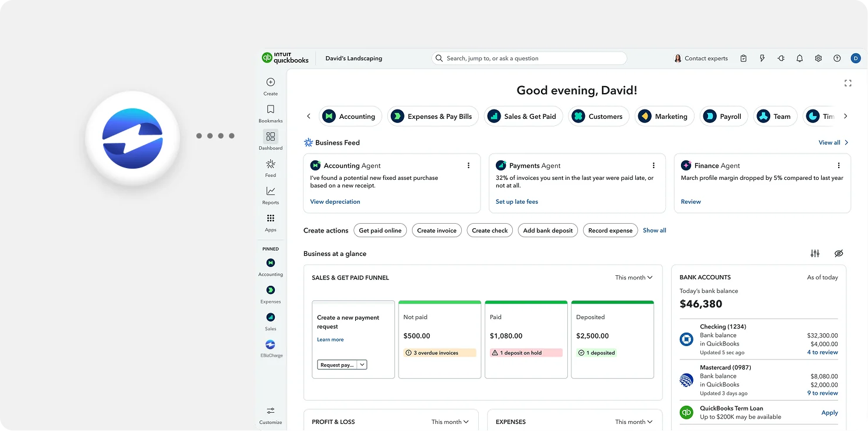Open the D user profile avatar
The width and height of the screenshot is (868, 431).
(x=856, y=59)
